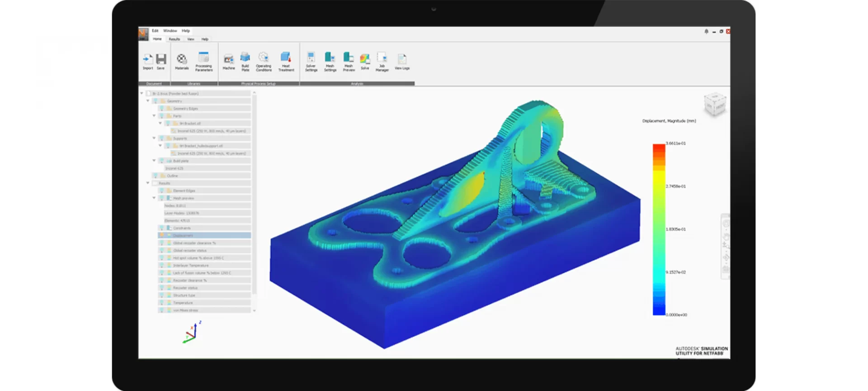
Task: Collapse the Parts tree node
Action: pos(154,116)
